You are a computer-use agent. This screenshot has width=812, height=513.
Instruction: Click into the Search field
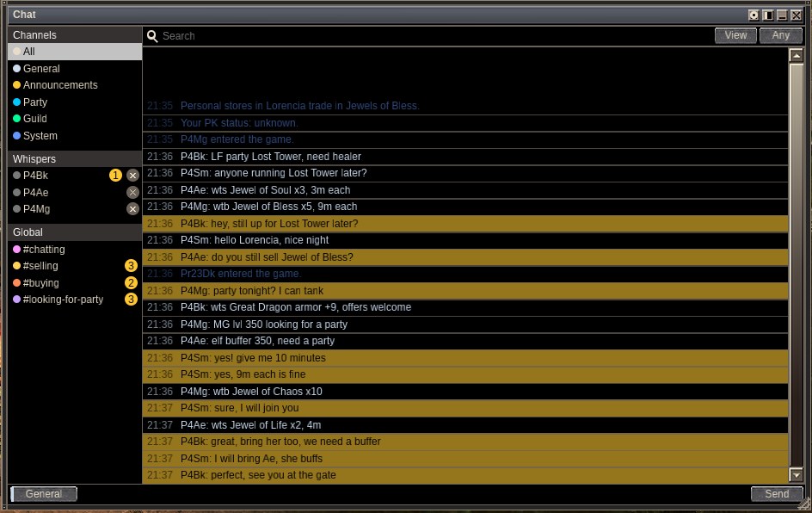click(x=435, y=36)
